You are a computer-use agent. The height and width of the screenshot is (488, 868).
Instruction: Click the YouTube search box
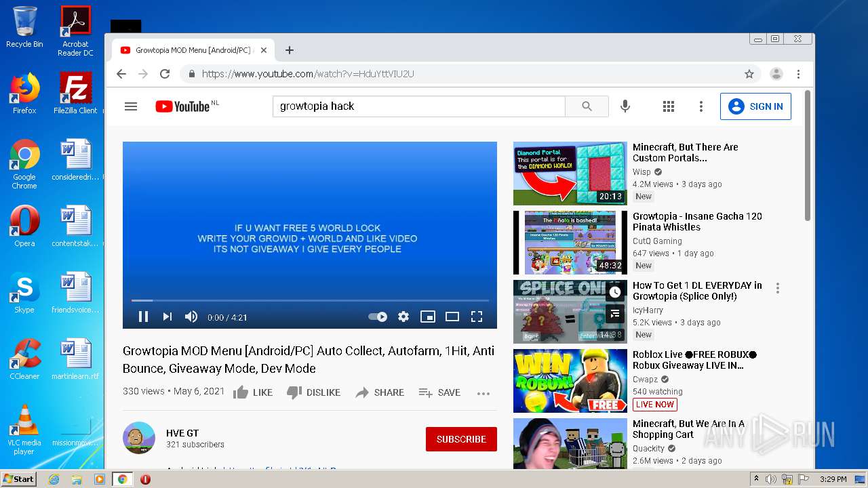418,106
